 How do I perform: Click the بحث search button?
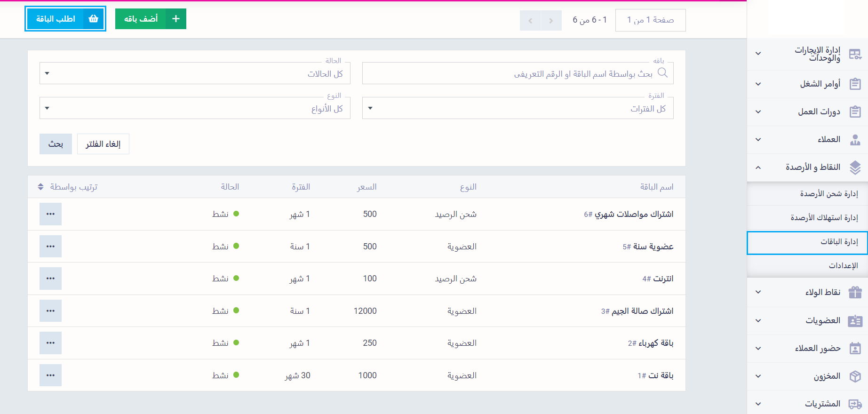(56, 144)
